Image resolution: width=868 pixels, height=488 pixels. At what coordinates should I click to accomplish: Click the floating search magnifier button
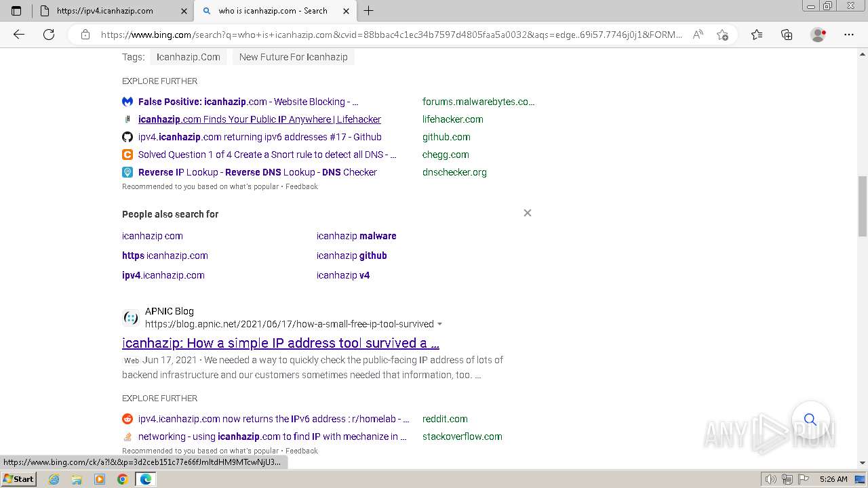coord(810,420)
